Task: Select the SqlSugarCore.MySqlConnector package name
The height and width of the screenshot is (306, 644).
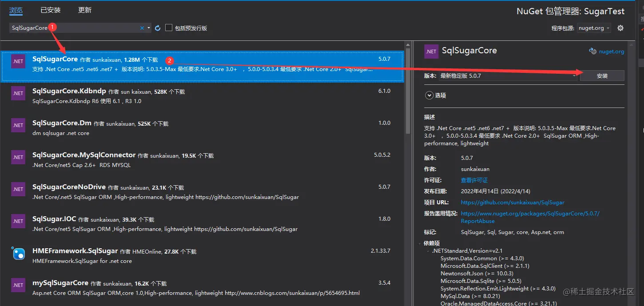Action: pyautogui.click(x=84, y=155)
